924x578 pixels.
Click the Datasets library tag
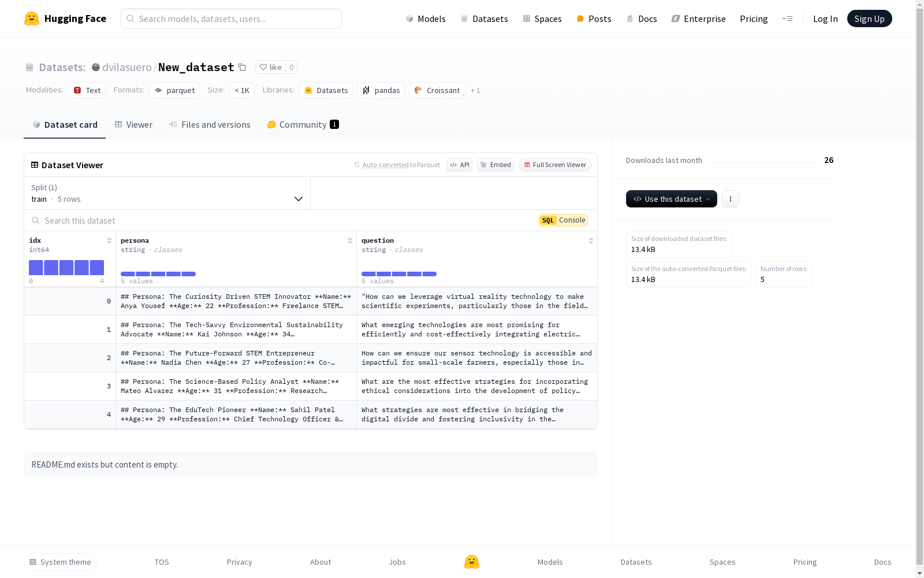[x=326, y=90]
